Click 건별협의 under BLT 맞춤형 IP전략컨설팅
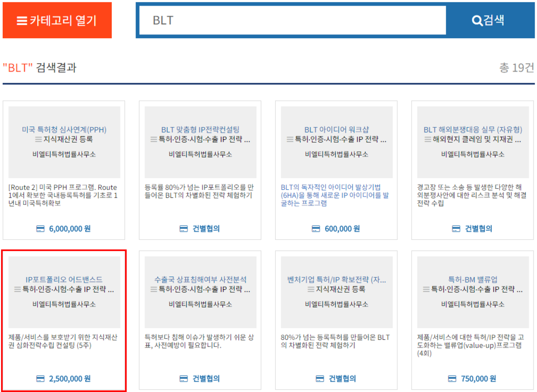This screenshot has height=392, width=537. 206,229
